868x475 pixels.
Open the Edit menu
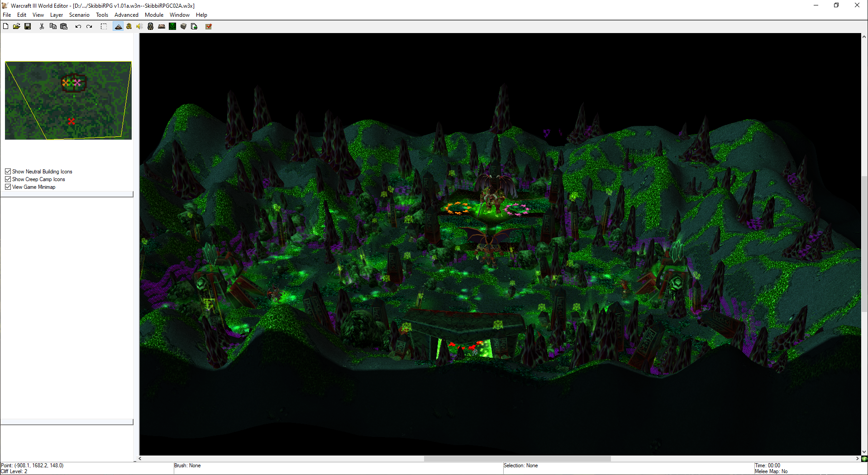(22, 15)
